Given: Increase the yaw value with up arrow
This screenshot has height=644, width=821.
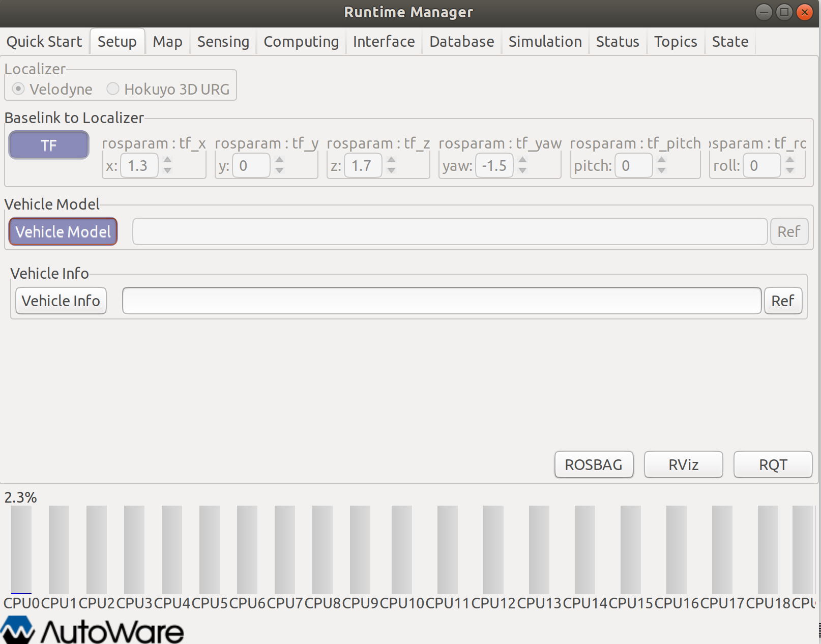Looking at the screenshot, I should tap(522, 160).
